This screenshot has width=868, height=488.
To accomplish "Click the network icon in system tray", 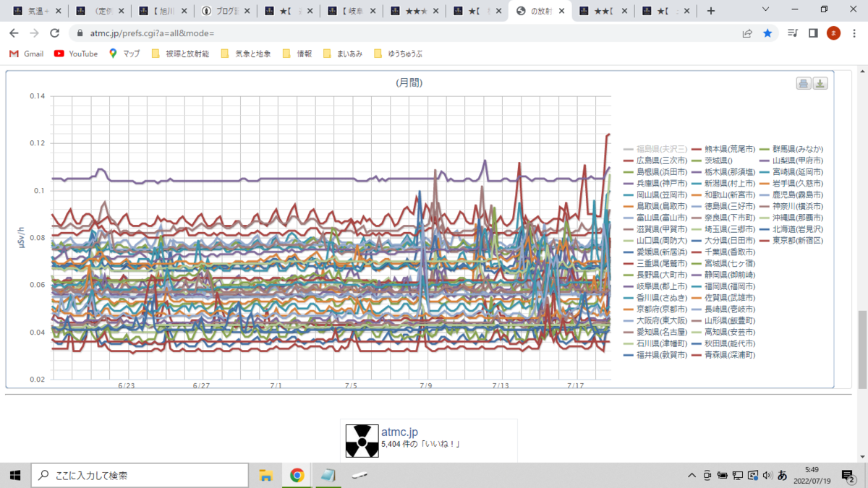I will (x=738, y=476).
